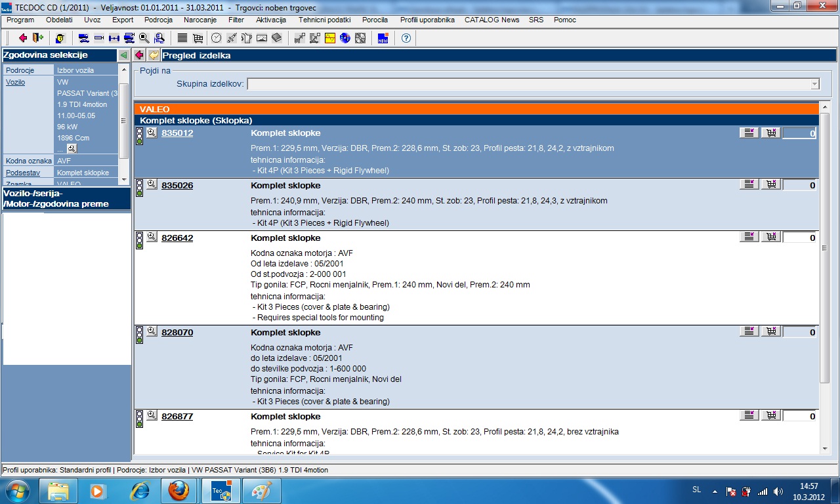840x504 pixels.
Task: Open the CATALOG News menu
Action: (492, 20)
